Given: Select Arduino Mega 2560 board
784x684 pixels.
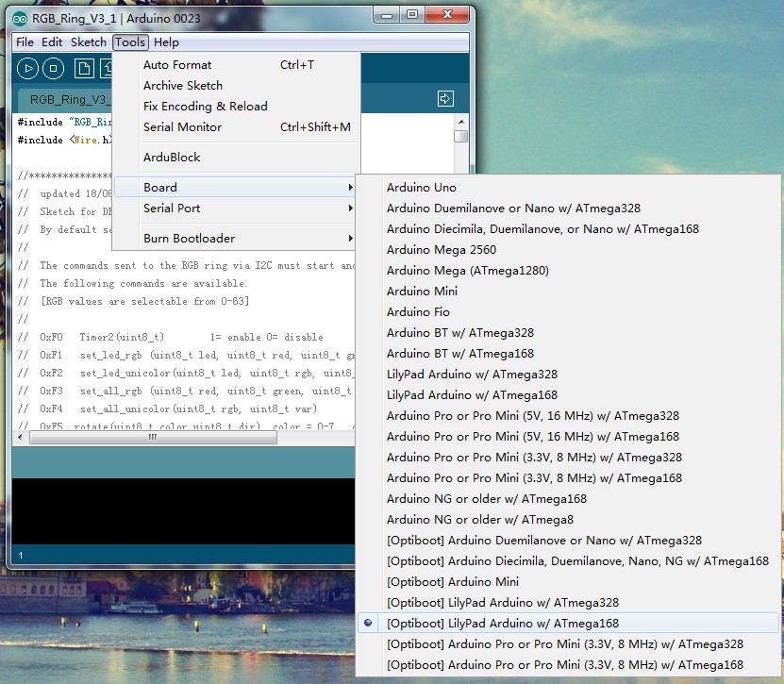Looking at the screenshot, I should [x=568, y=249].
